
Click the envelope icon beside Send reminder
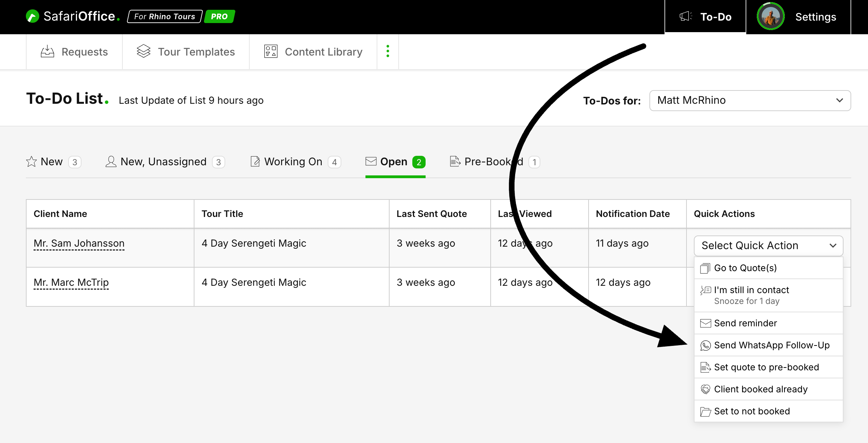click(705, 324)
